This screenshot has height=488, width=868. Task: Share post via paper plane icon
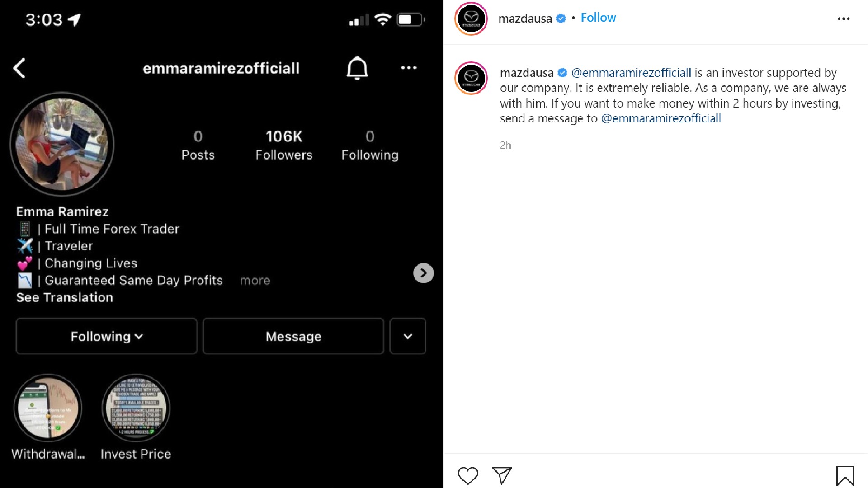(x=502, y=475)
